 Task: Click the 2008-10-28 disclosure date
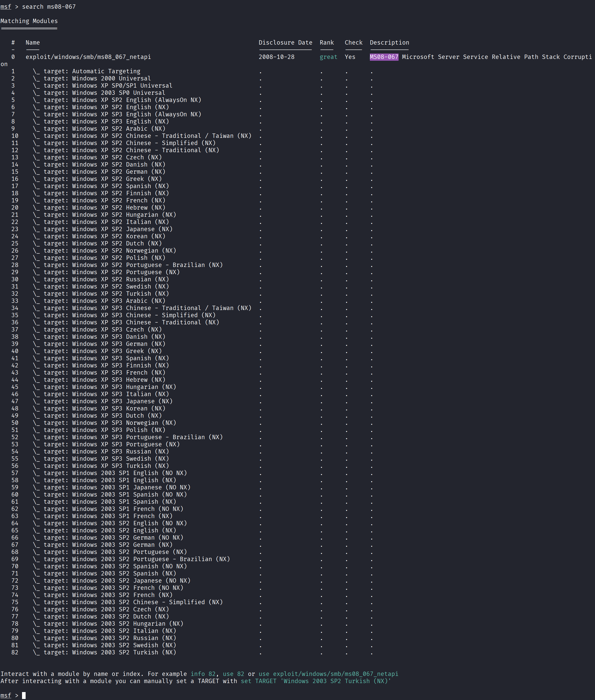276,57
